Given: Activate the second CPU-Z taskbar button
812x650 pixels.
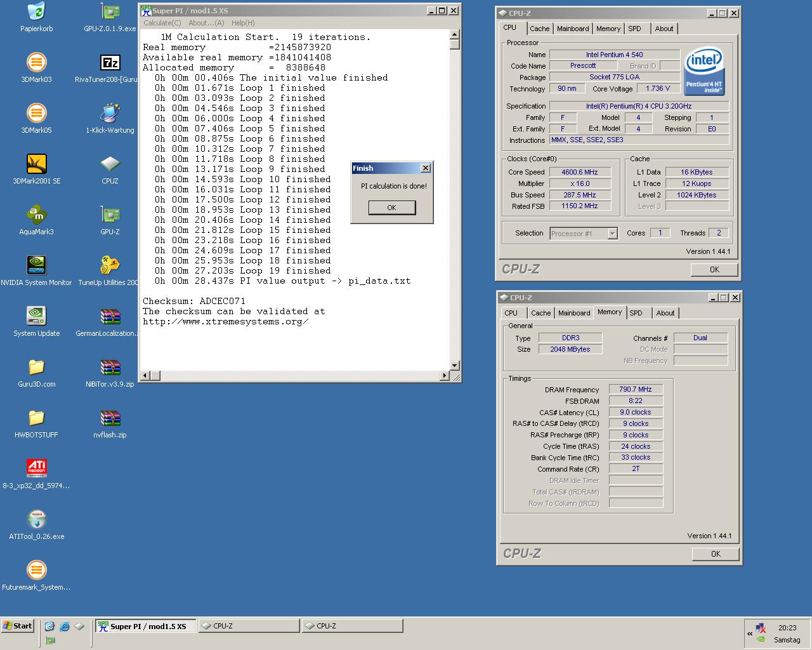Looking at the screenshot, I should pyautogui.click(x=352, y=626).
